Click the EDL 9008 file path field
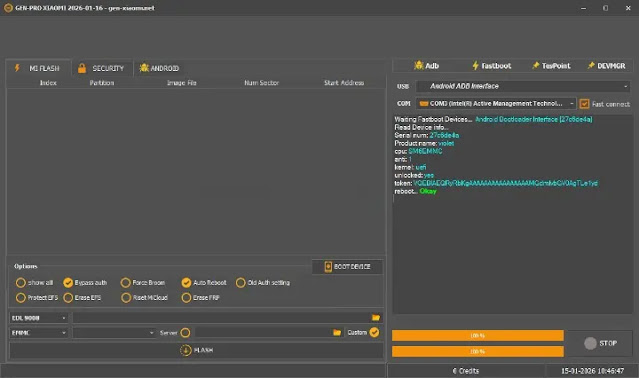639x378 pixels. (x=222, y=317)
